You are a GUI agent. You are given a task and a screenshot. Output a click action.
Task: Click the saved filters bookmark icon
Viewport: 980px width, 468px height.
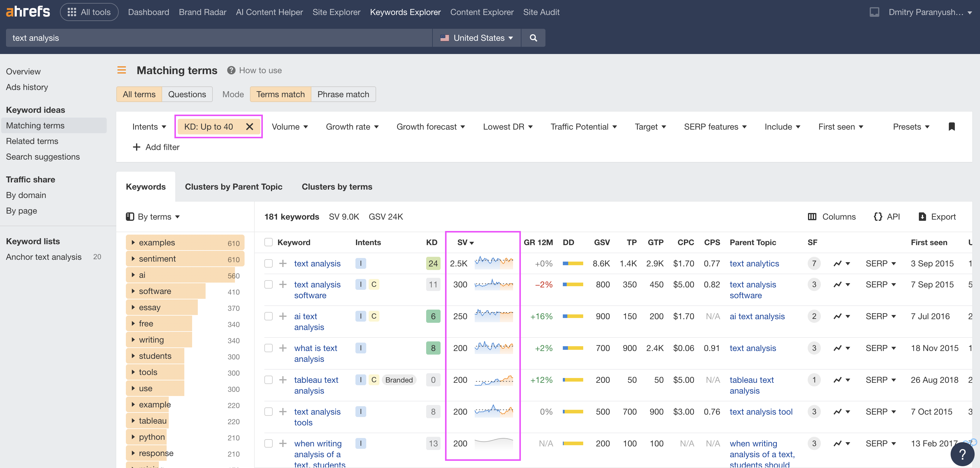coord(952,126)
